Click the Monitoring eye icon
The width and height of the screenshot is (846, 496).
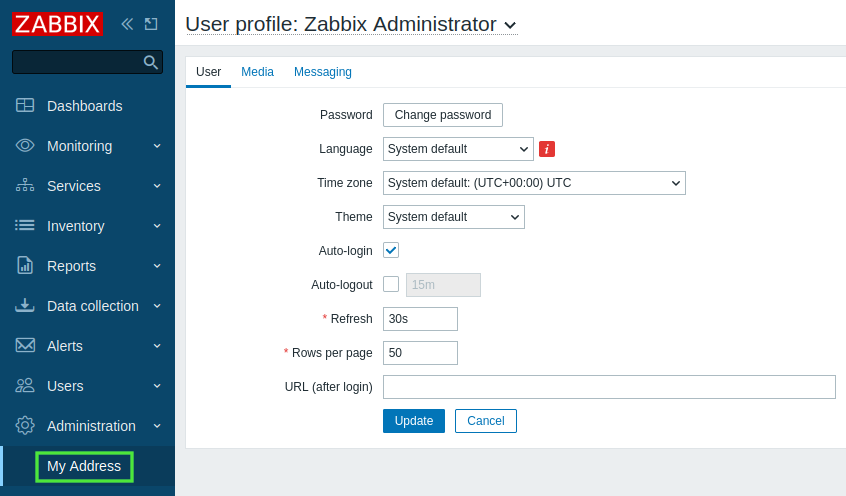point(25,145)
